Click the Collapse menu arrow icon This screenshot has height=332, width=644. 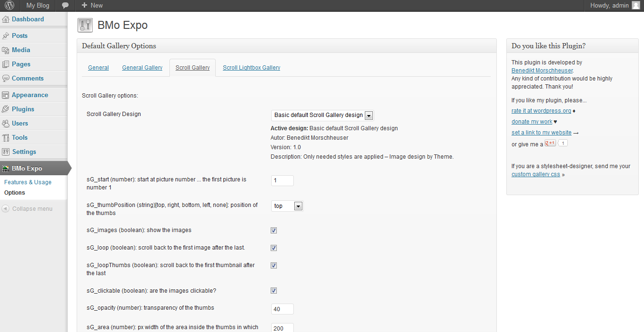pos(6,209)
